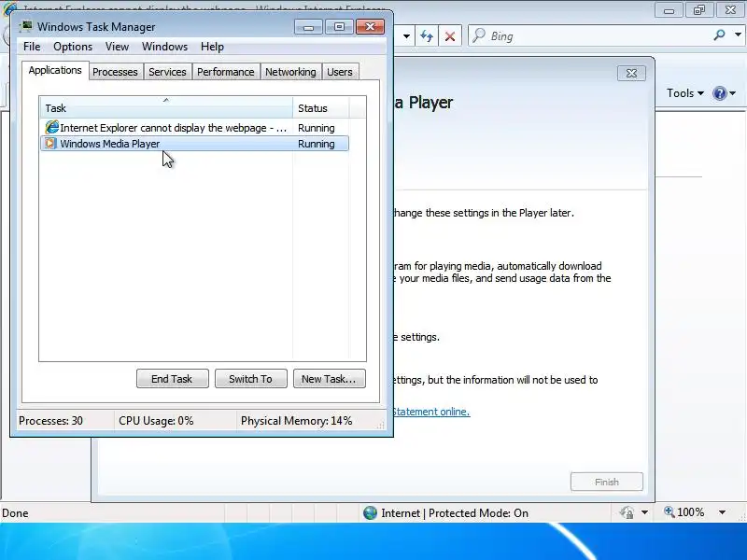The width and height of the screenshot is (747, 560).
Task: Switch to the Services tab
Action: (x=167, y=72)
